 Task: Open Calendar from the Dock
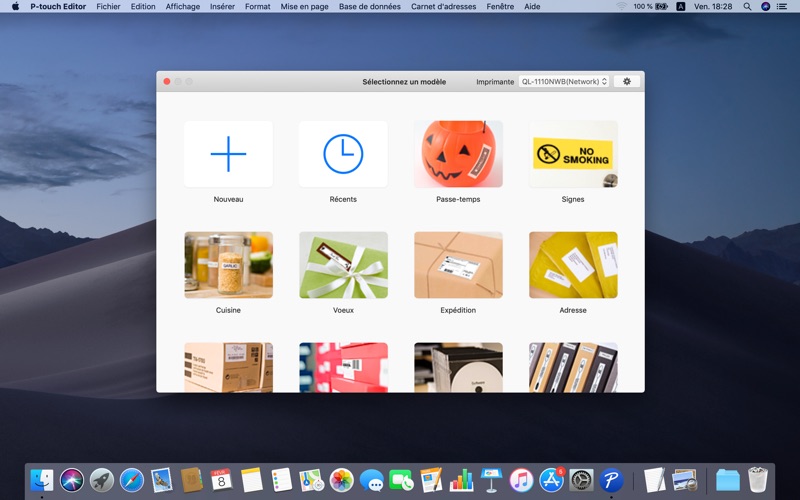click(x=221, y=480)
